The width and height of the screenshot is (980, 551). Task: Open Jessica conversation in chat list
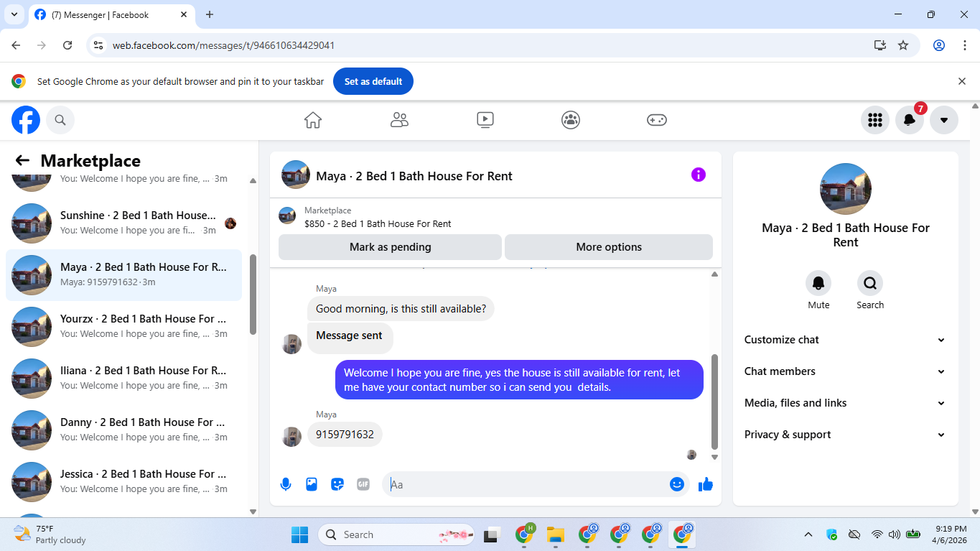123,481
